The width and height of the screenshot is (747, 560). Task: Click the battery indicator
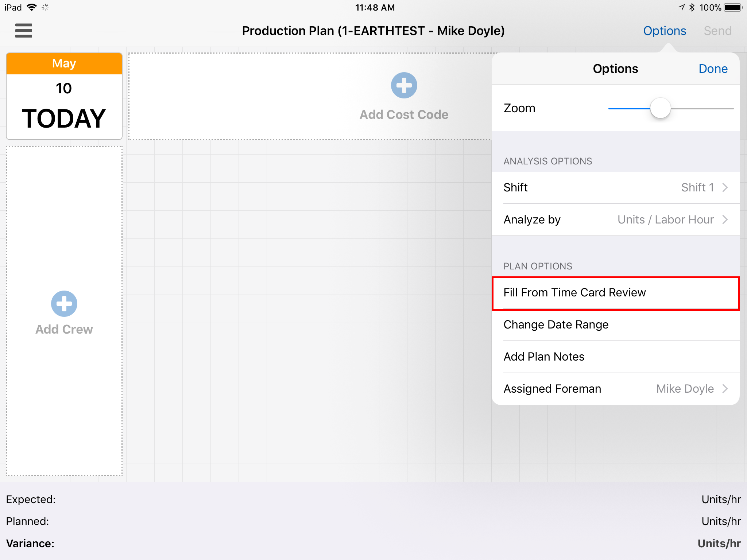pos(732,7)
